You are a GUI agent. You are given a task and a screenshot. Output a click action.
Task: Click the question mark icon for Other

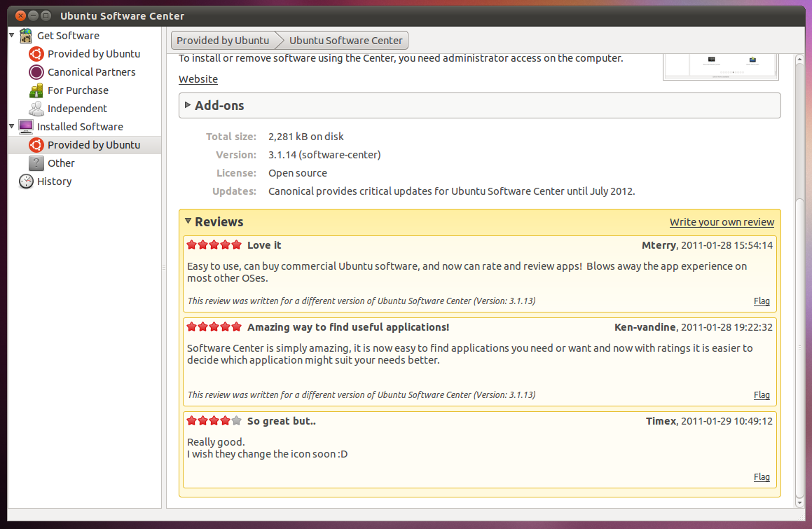[36, 163]
